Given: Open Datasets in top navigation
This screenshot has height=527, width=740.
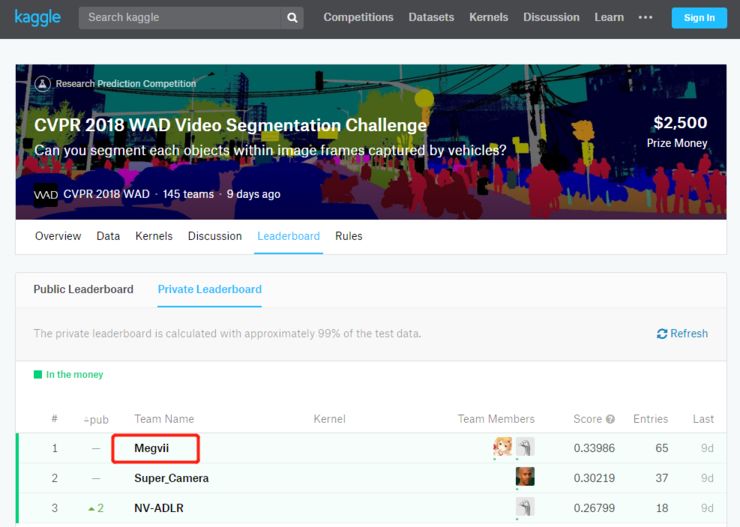Looking at the screenshot, I should (x=431, y=17).
